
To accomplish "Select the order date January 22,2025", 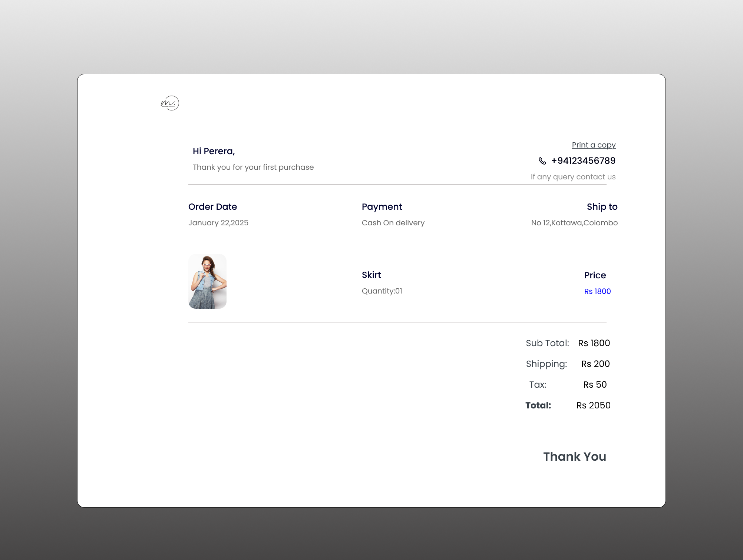I will [x=219, y=222].
